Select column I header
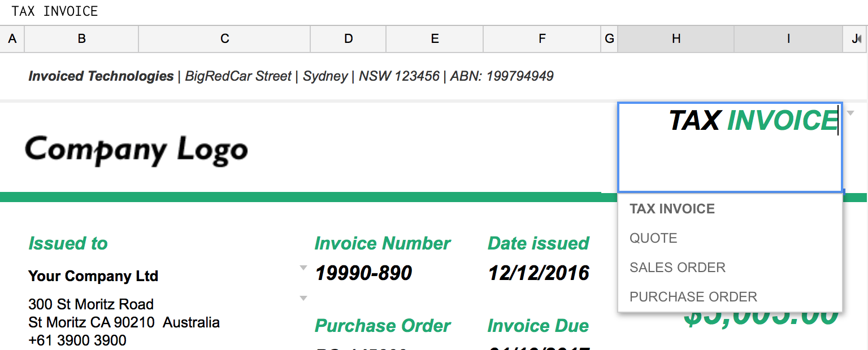 788,39
